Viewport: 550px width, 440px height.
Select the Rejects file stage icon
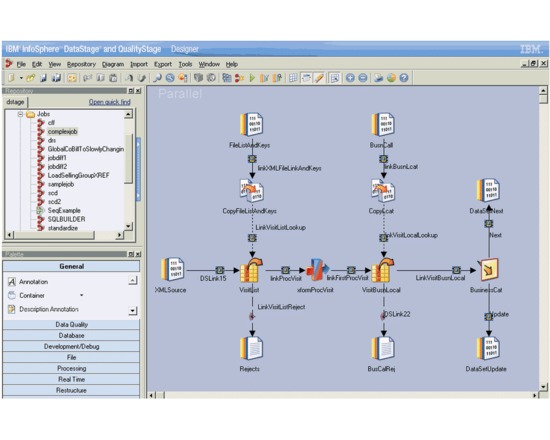tap(251, 348)
